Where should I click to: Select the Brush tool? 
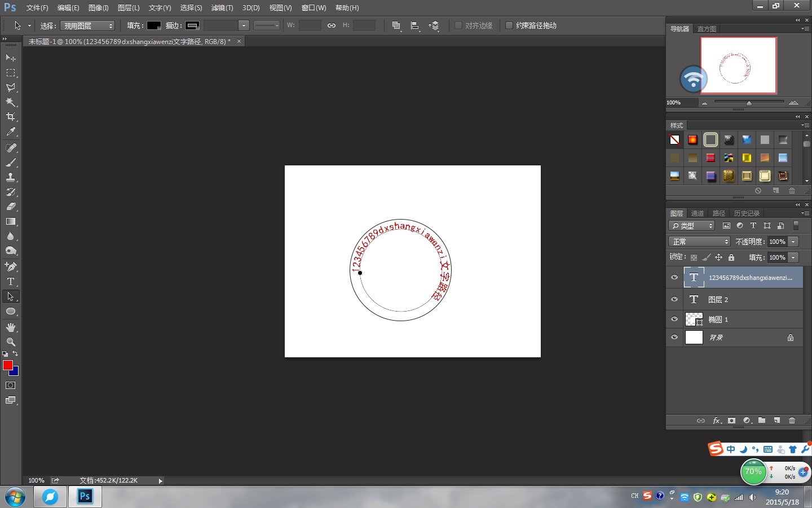pos(11,163)
